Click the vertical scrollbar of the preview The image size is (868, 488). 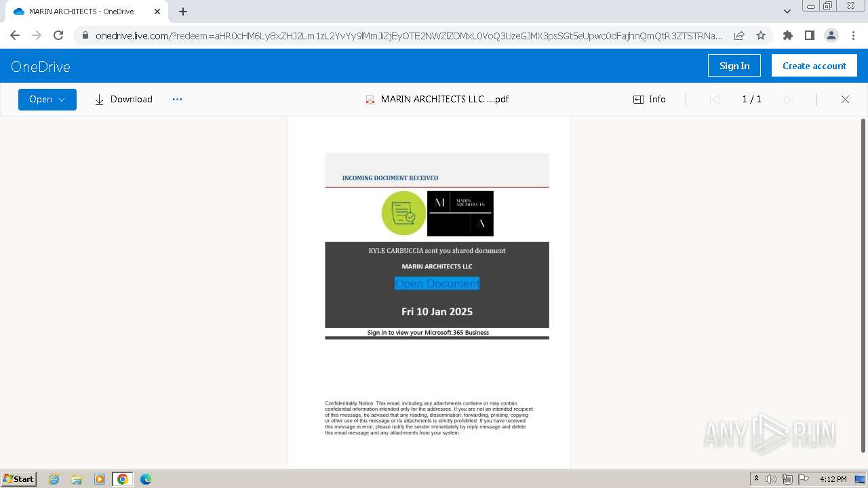pos(863,285)
